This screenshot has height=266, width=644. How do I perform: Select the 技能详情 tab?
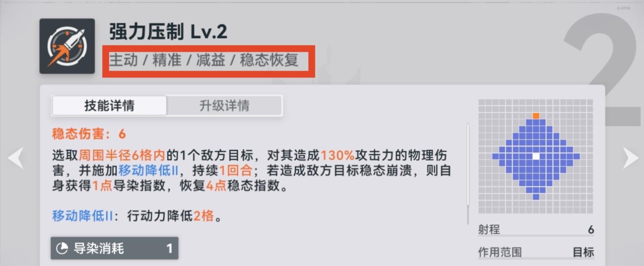(109, 106)
